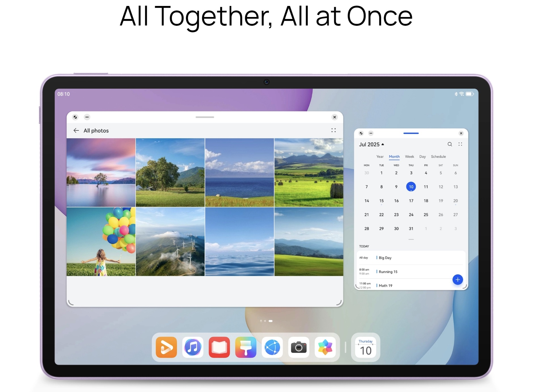Grab the calendar window blue drag handle
This screenshot has height=392, width=533.
(411, 133)
